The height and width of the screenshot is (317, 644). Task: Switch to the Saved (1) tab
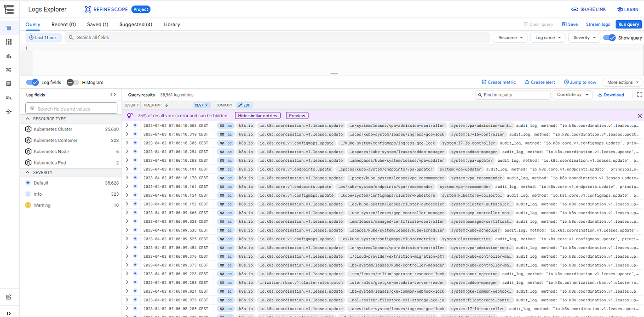[x=98, y=24]
